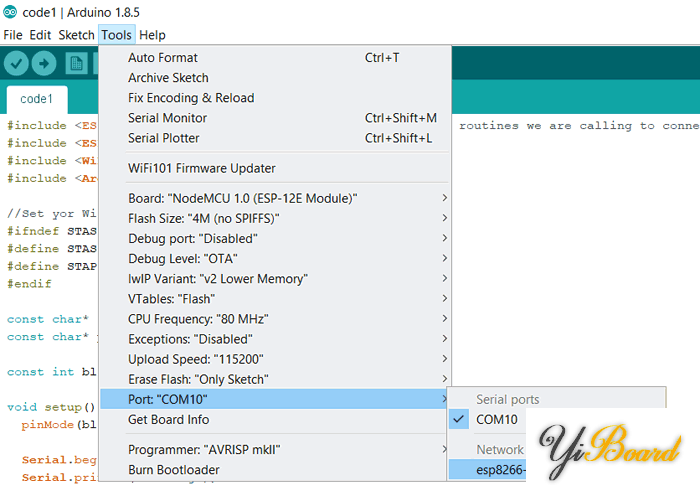
Task: Select the esp8266 network port
Action: tap(488, 470)
